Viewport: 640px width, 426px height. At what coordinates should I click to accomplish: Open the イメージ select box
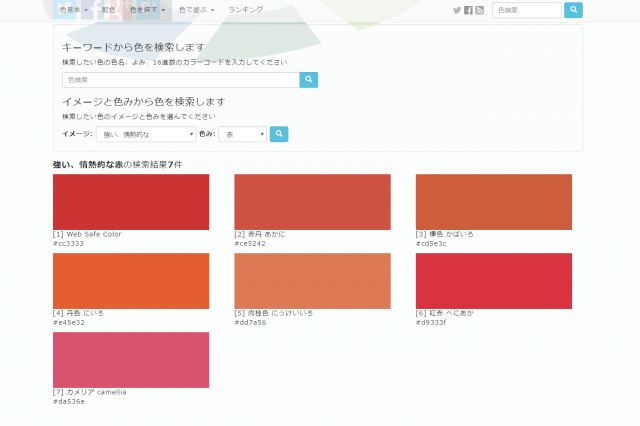146,134
